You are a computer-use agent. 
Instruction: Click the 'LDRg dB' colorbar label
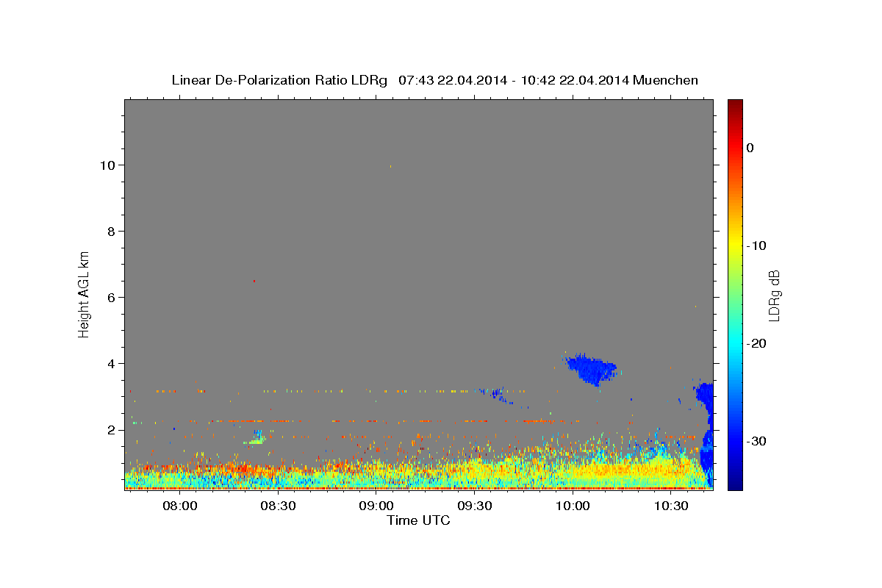tap(774, 295)
